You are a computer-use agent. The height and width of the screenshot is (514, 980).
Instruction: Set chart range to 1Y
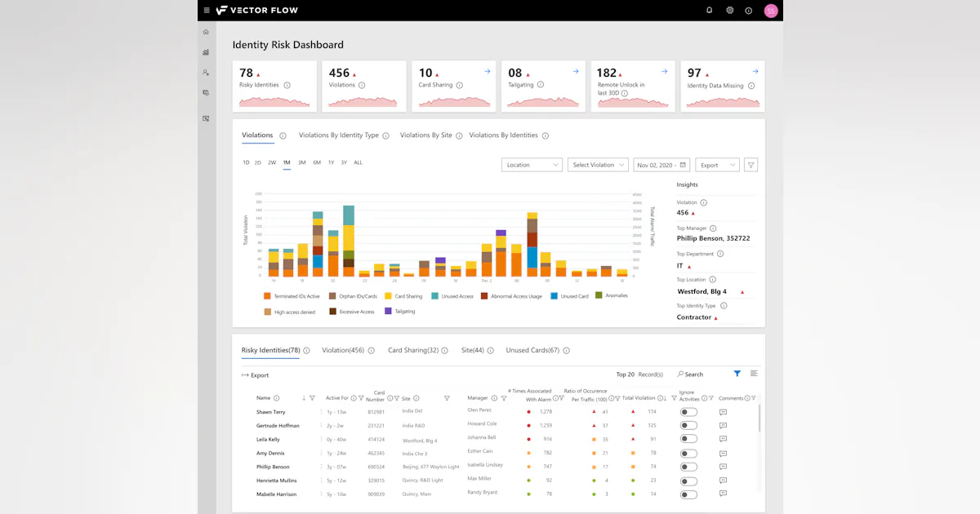[331, 162]
